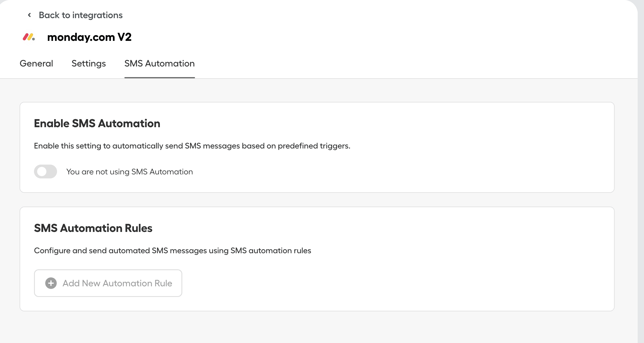Click the left-pointing arrow before Back to integrations
Screen dimensions: 644x343
click(29, 15)
